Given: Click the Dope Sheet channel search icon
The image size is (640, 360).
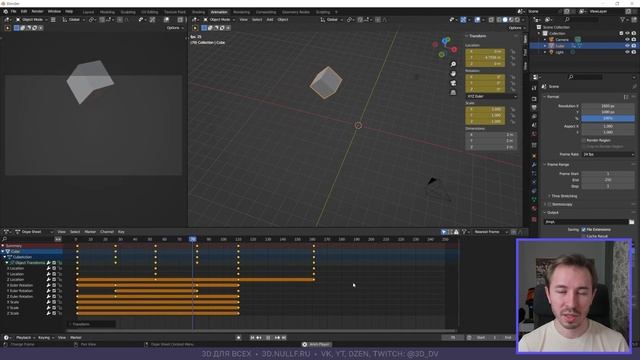Looking at the screenshot, I should (x=4, y=239).
